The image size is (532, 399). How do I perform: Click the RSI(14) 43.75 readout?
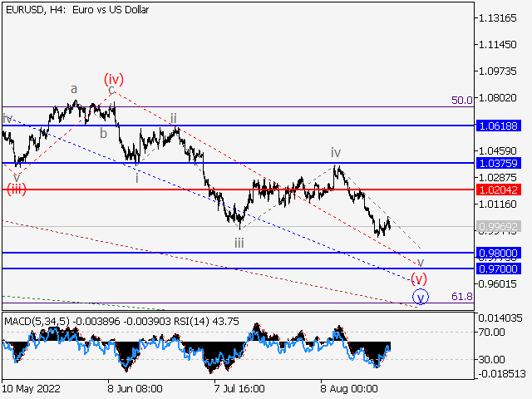(x=207, y=322)
